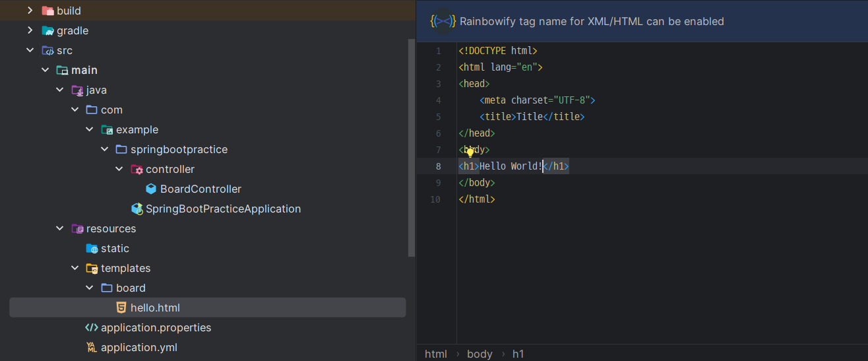
Task: Collapse the main folder chevron
Action: (x=45, y=70)
